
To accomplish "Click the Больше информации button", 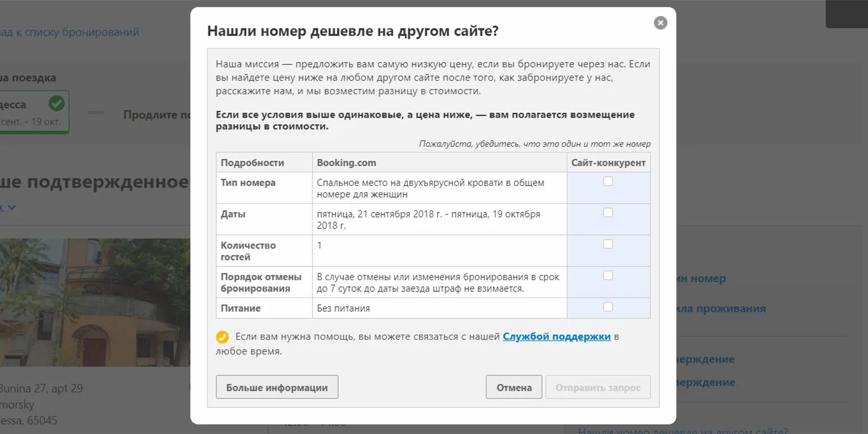I will [x=277, y=387].
